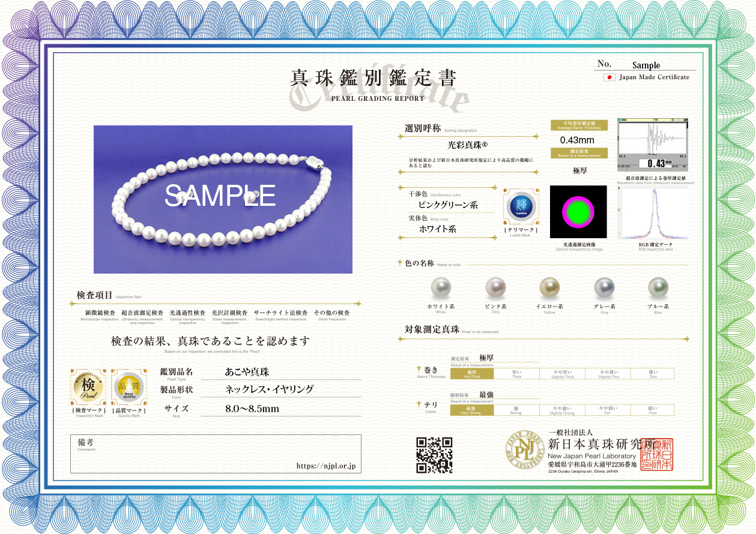Click the optical transparency image
756x534 pixels.
[x=578, y=212]
